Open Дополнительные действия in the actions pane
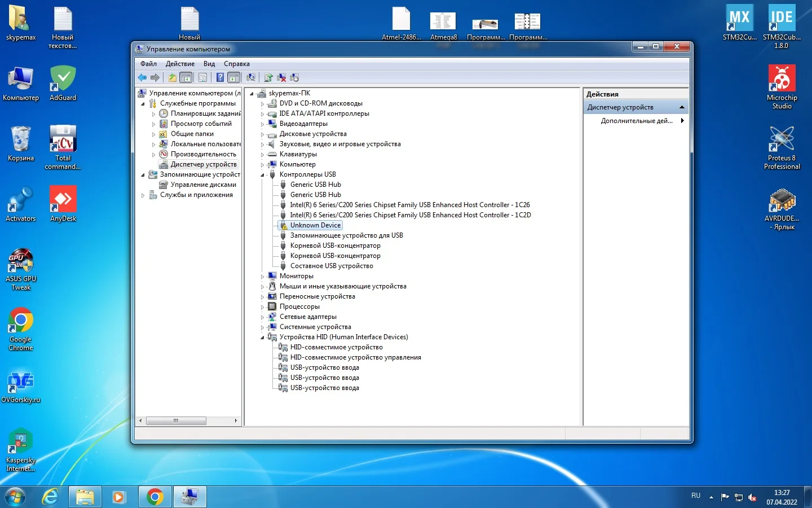Viewport: 812px width, 508px height. tap(637, 121)
